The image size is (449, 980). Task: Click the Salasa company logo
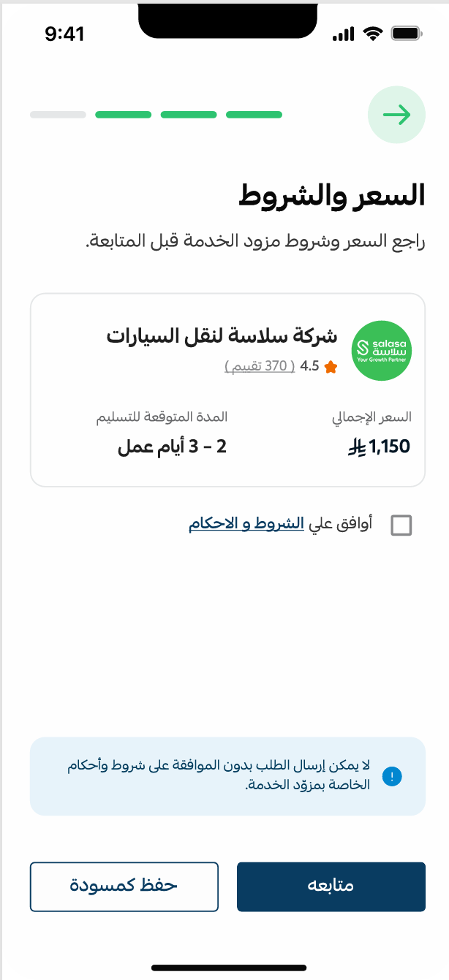tap(382, 350)
